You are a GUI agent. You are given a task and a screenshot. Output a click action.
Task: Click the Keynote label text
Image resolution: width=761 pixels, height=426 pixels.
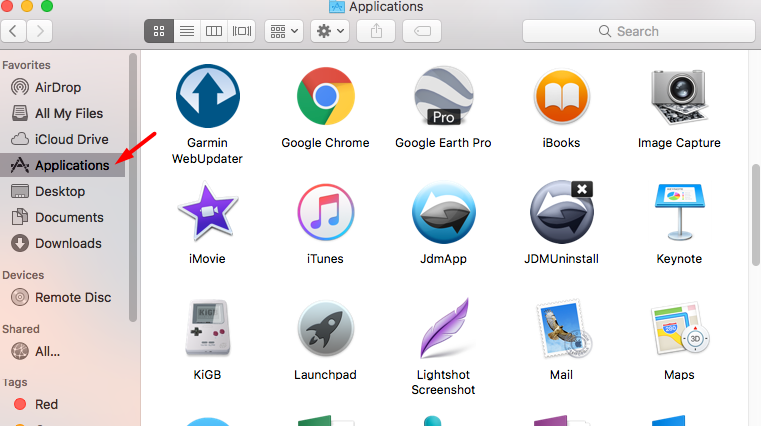[x=679, y=259]
